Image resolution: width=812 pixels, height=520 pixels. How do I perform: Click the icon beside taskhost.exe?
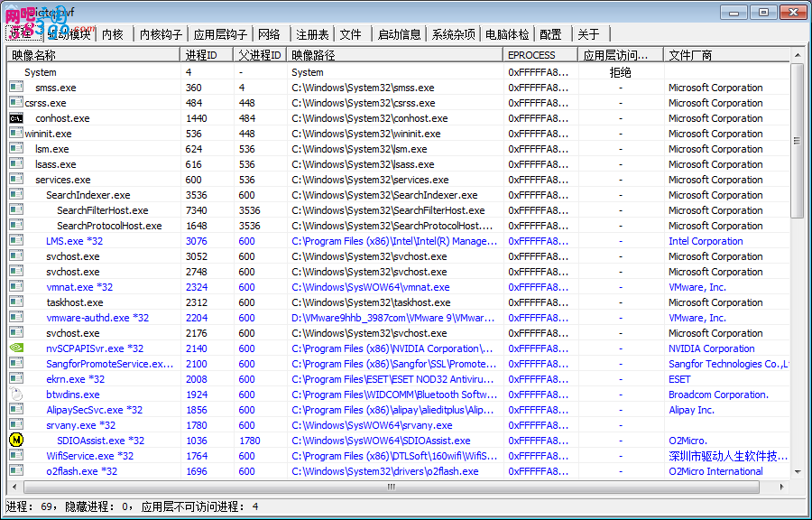tap(16, 302)
